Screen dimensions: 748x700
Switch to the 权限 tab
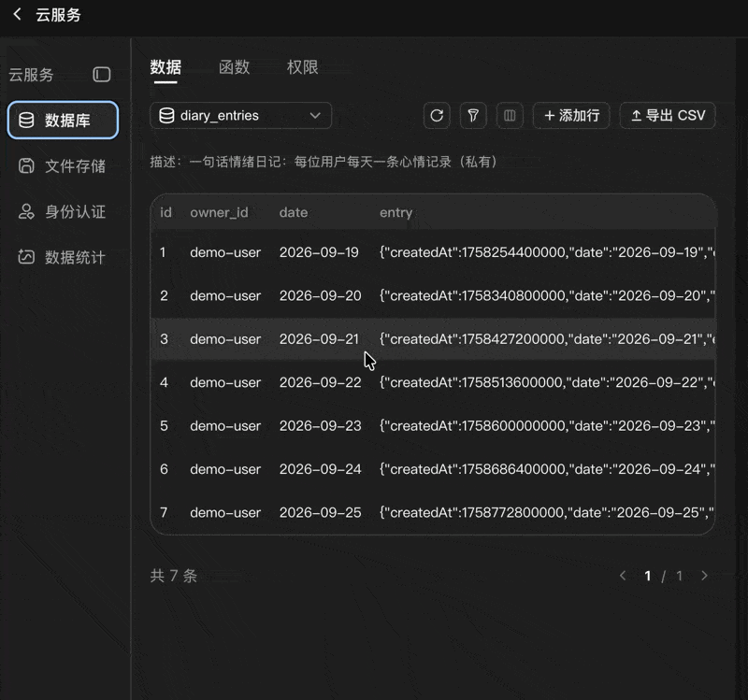click(x=302, y=67)
